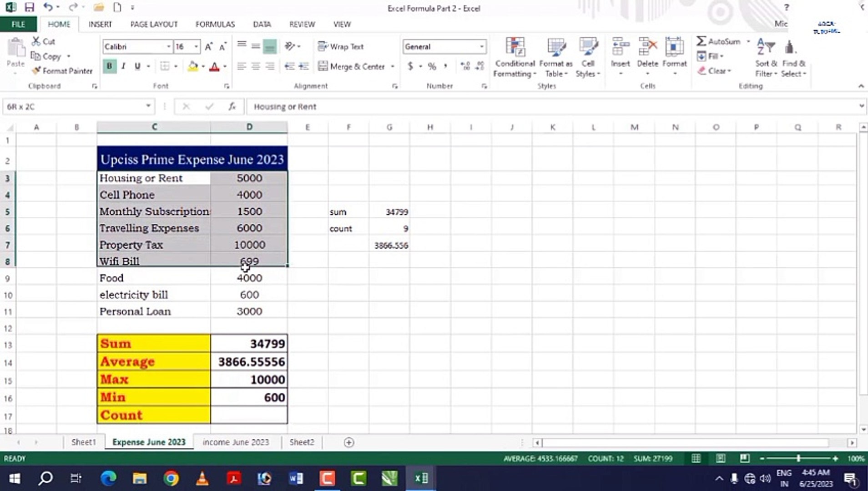868x491 pixels.
Task: Switch to the FORMULAS ribbon tab
Action: tap(215, 24)
